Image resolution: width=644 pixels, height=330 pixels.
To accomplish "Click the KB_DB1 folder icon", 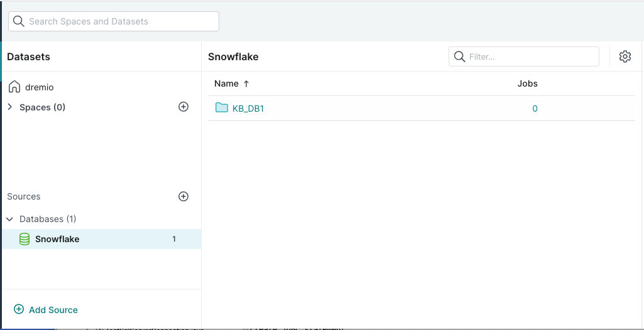I will click(x=222, y=108).
